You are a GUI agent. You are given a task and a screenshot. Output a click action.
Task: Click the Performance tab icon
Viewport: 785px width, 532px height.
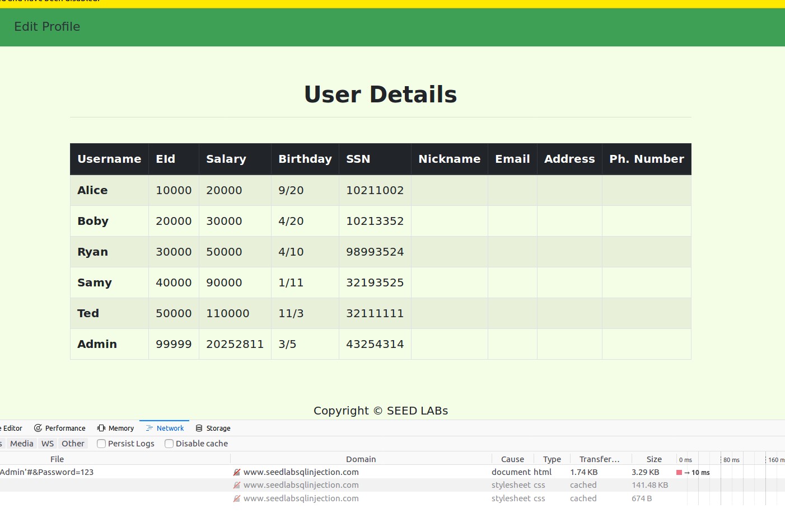(x=38, y=428)
